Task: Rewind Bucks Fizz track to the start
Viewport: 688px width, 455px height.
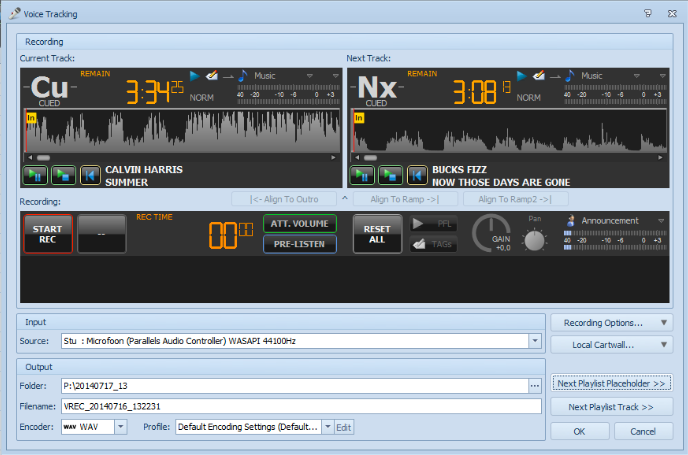Action: tap(417, 176)
